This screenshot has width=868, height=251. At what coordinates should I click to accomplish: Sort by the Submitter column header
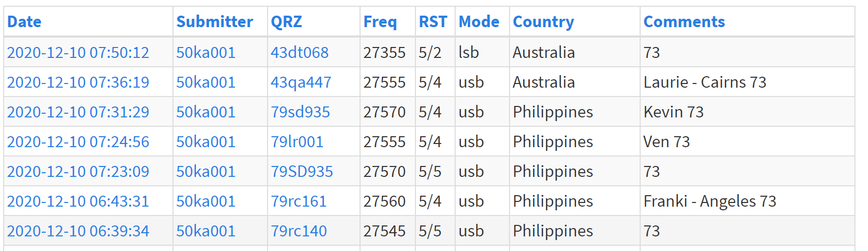215,22
